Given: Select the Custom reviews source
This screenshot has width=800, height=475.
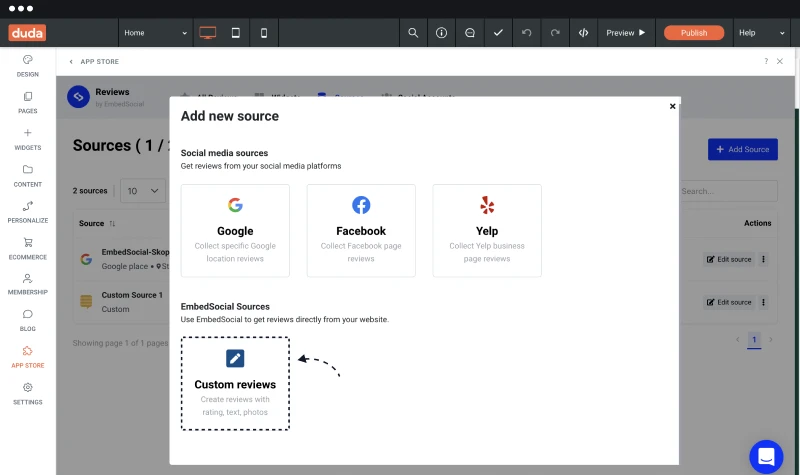Looking at the screenshot, I should [x=235, y=384].
